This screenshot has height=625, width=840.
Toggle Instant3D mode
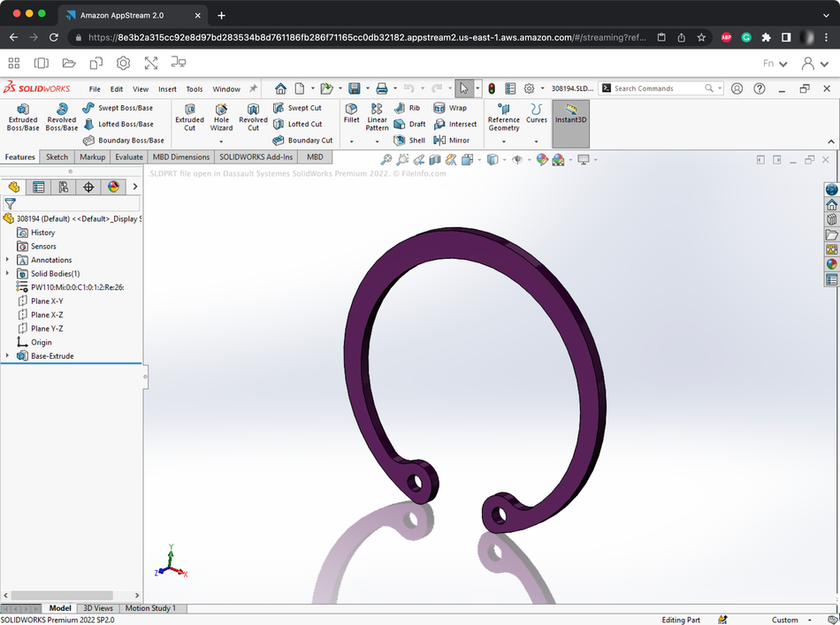pos(570,119)
